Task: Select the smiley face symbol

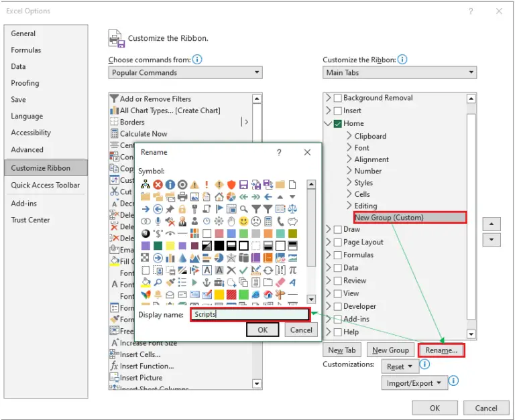Action: (x=243, y=221)
